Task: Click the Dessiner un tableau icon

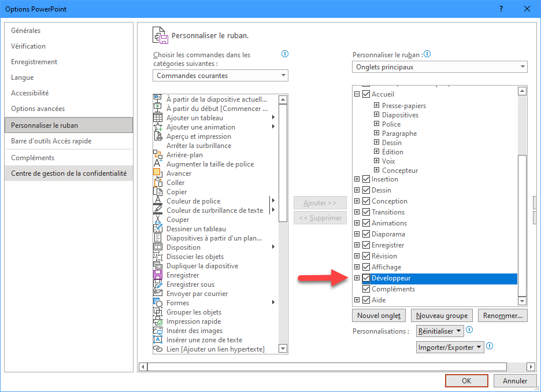Action: 158,229
